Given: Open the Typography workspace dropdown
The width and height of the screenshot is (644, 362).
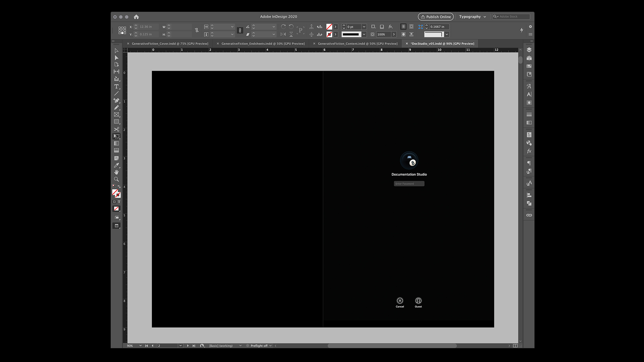Looking at the screenshot, I should pos(472,17).
